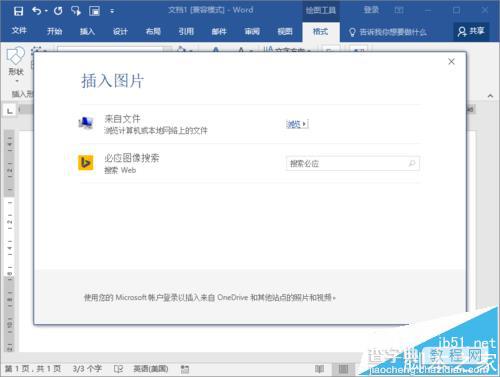Click into the 搜索必应 search field

tap(353, 163)
